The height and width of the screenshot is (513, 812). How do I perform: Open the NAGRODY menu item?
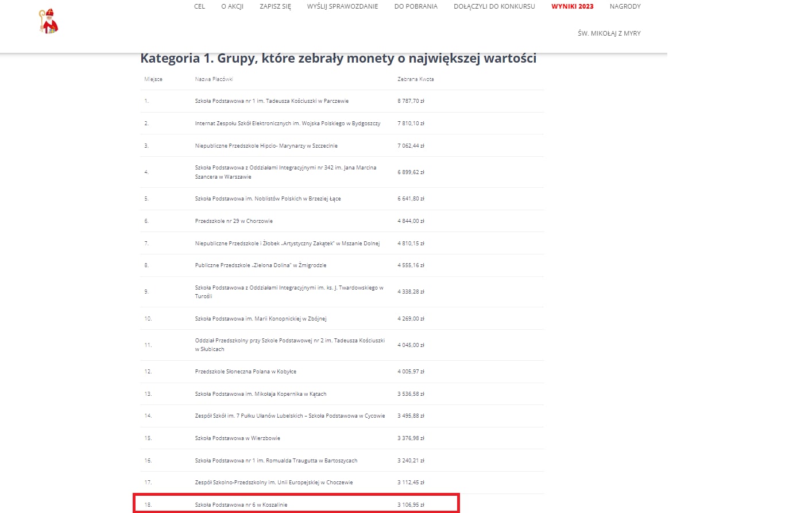pyautogui.click(x=625, y=6)
